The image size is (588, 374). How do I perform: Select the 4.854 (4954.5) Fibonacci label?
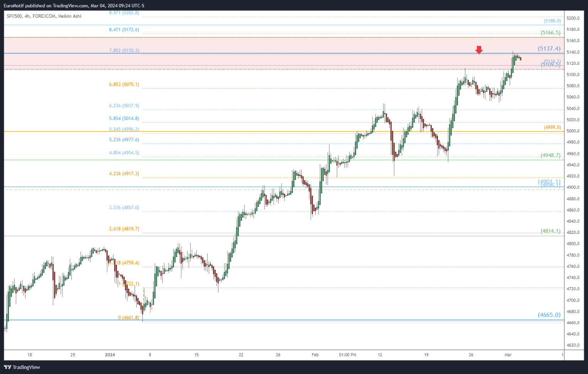[x=124, y=153]
